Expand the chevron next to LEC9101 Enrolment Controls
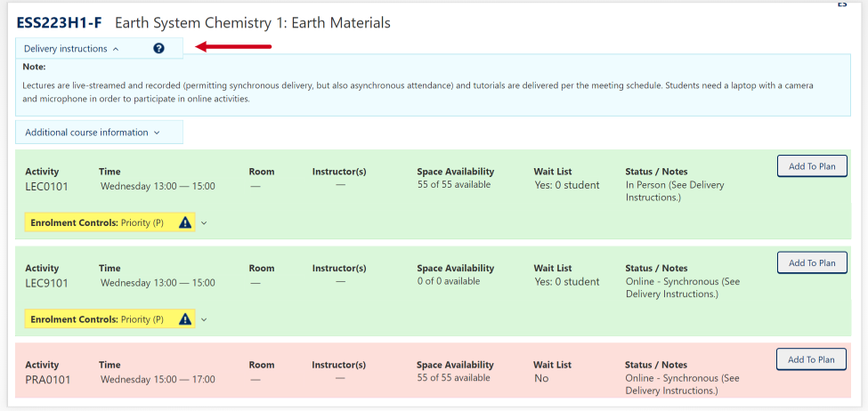868x411 pixels. pos(204,319)
